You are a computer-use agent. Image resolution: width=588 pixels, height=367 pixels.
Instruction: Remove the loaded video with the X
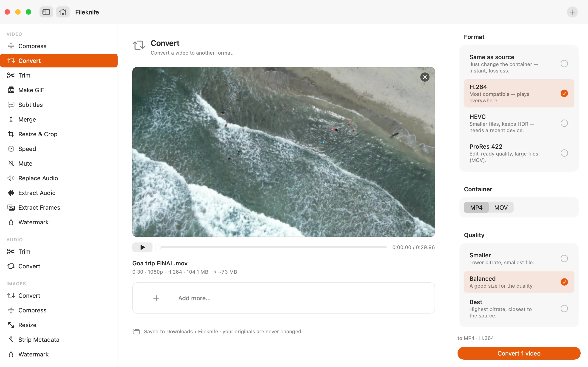[425, 77]
